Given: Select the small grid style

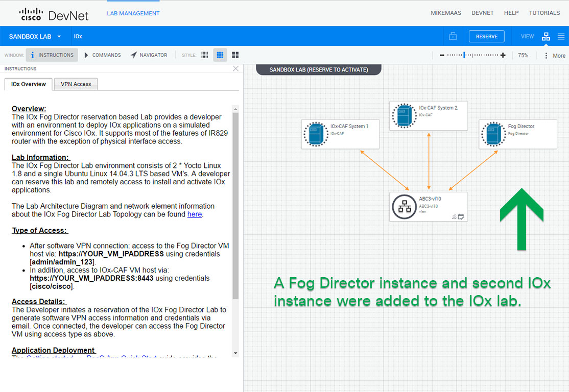Looking at the screenshot, I should pos(205,55).
